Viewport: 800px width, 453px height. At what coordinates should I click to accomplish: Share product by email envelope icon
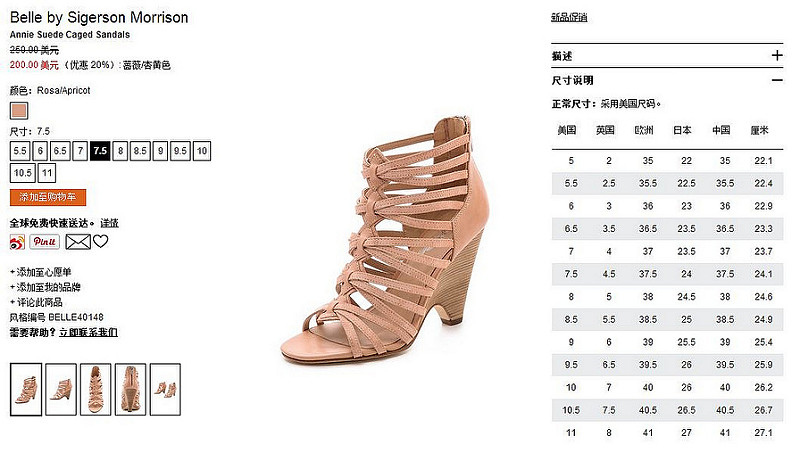click(x=78, y=242)
